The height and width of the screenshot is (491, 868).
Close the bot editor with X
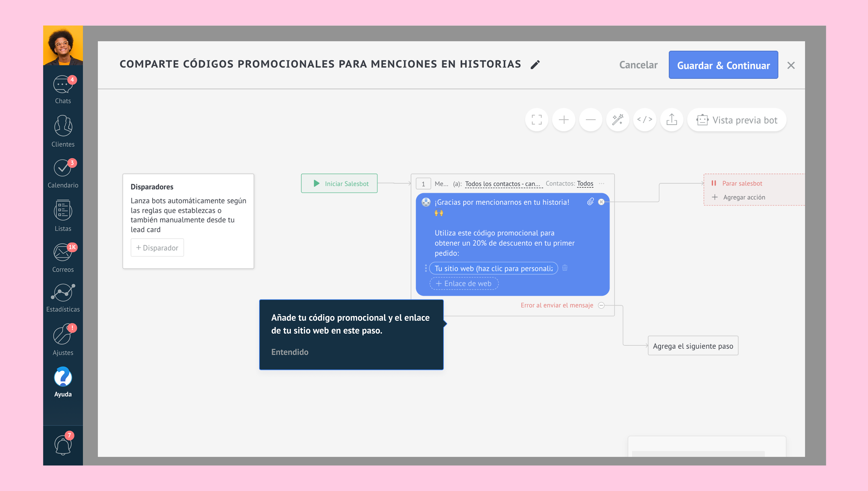point(791,65)
